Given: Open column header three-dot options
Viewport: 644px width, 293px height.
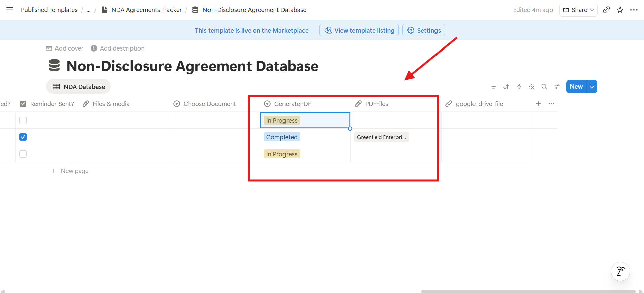Looking at the screenshot, I should coord(552,104).
